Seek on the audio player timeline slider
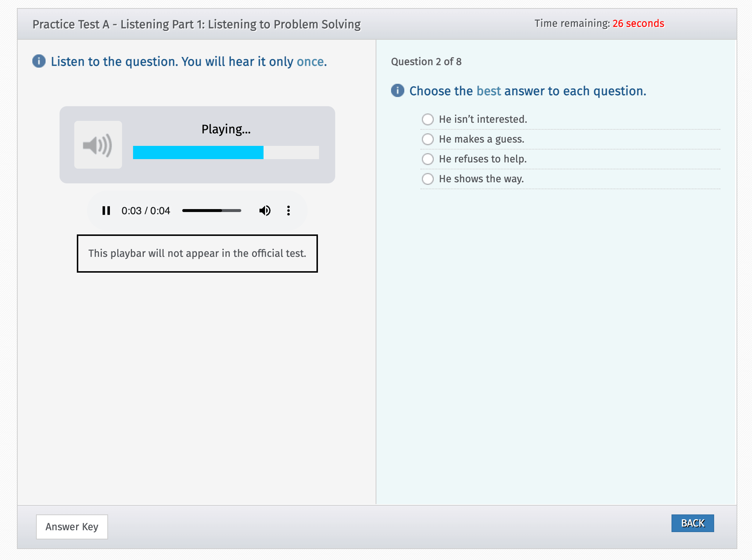This screenshot has height=560, width=752. click(212, 211)
